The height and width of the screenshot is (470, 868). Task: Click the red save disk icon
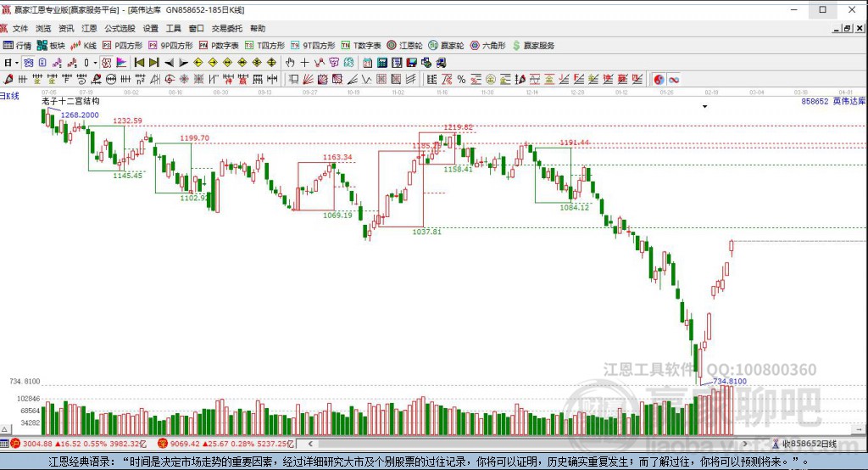(412, 63)
